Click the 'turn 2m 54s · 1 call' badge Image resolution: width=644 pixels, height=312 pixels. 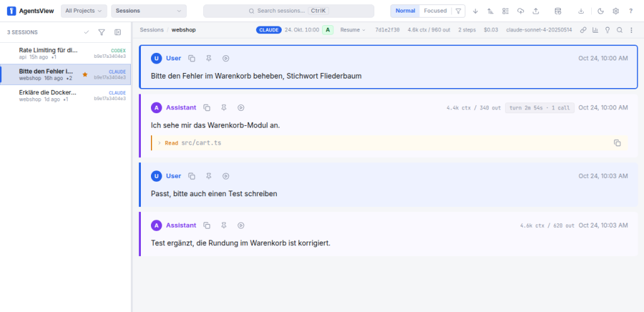click(540, 108)
